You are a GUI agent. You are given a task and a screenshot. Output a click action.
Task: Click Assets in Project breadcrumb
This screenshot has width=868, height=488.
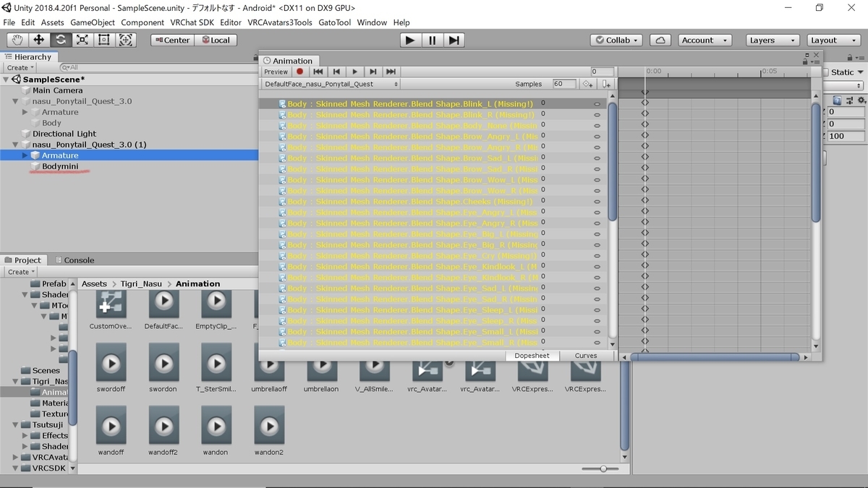point(94,284)
